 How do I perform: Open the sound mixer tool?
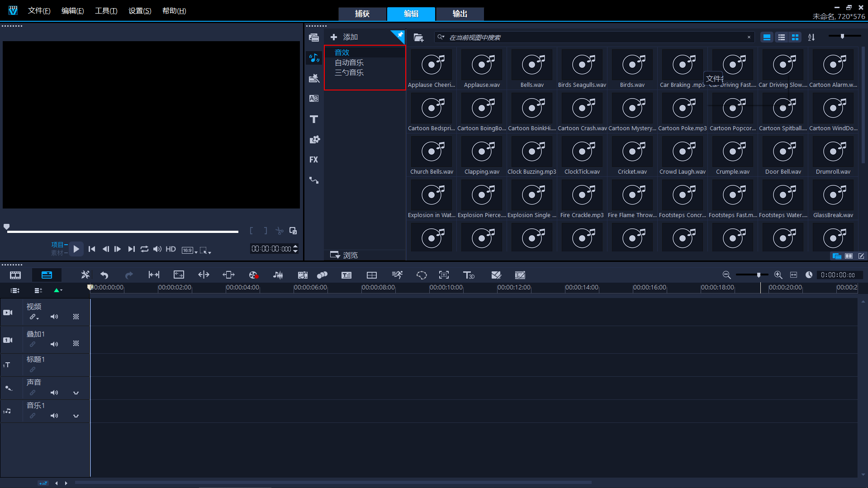(x=278, y=275)
